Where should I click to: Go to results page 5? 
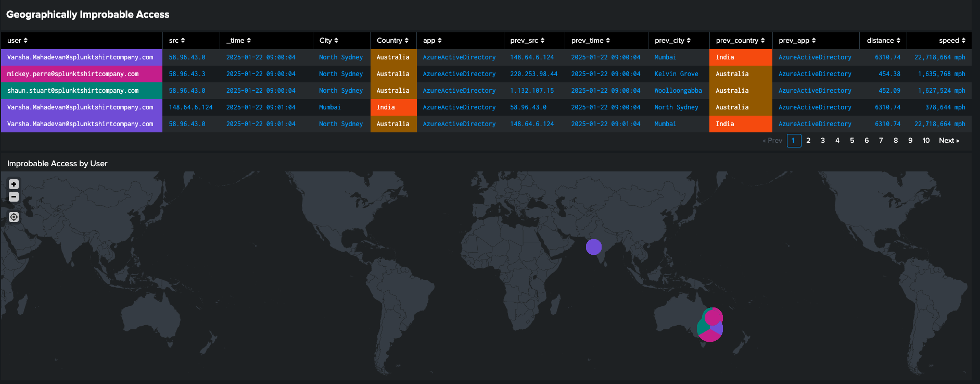click(852, 141)
